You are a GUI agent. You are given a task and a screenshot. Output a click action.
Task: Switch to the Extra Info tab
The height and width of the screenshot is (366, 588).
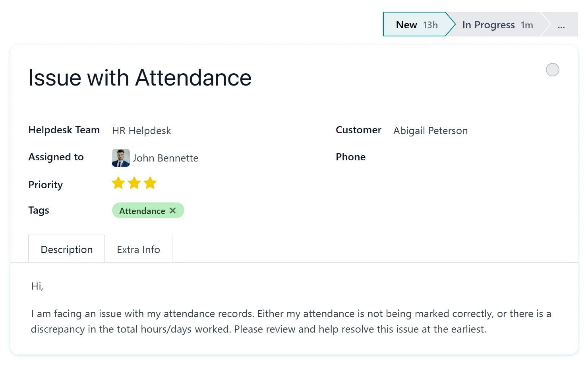click(138, 249)
